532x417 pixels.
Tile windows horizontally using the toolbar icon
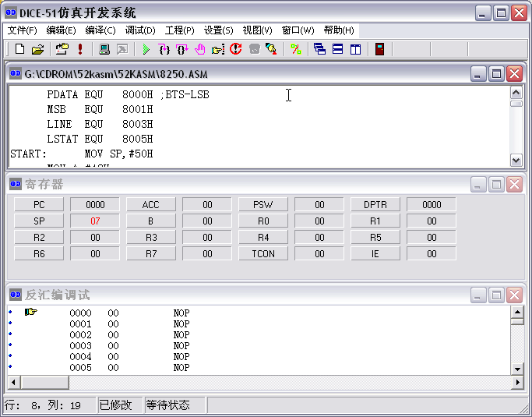click(x=337, y=49)
